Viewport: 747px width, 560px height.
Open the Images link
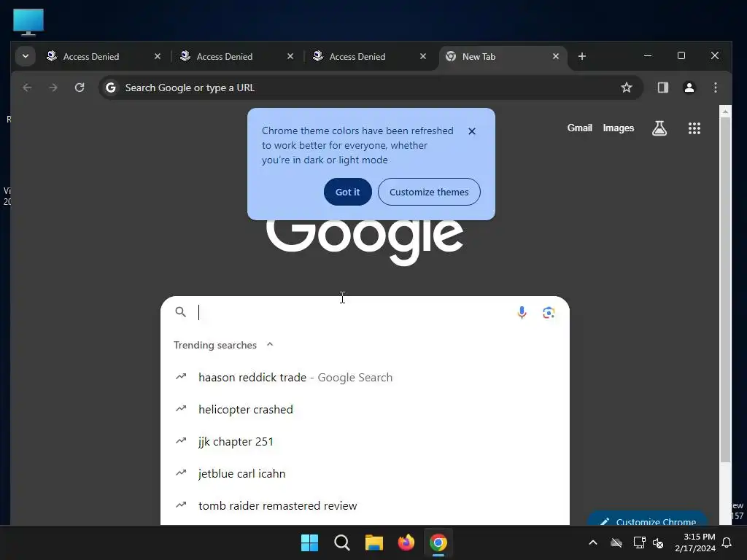(618, 128)
